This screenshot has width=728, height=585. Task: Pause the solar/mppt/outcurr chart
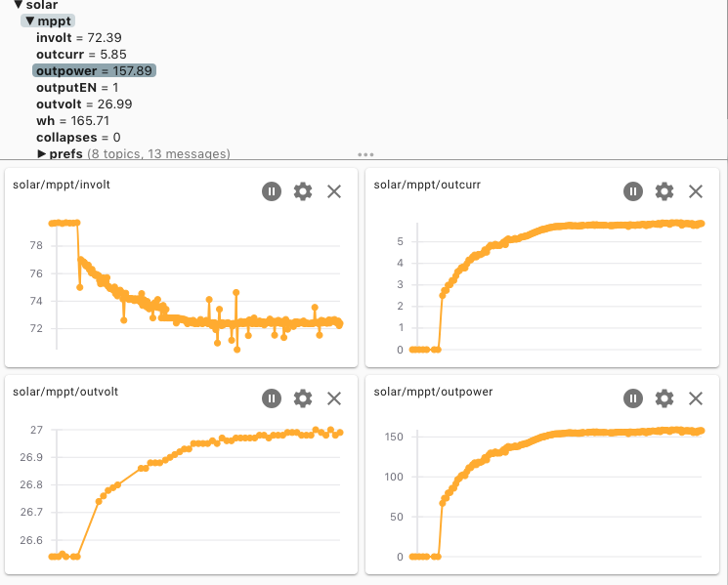[x=633, y=191]
